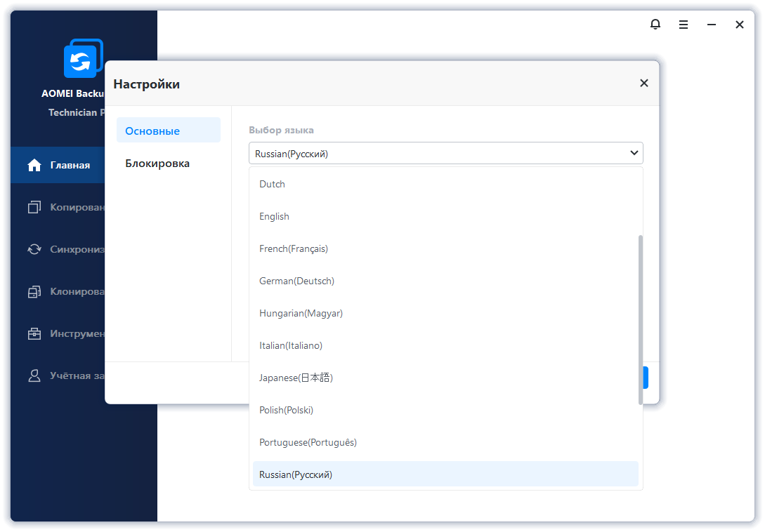Click the Backup (Копирование) sidebar icon
The height and width of the screenshot is (532, 765).
pos(34,208)
